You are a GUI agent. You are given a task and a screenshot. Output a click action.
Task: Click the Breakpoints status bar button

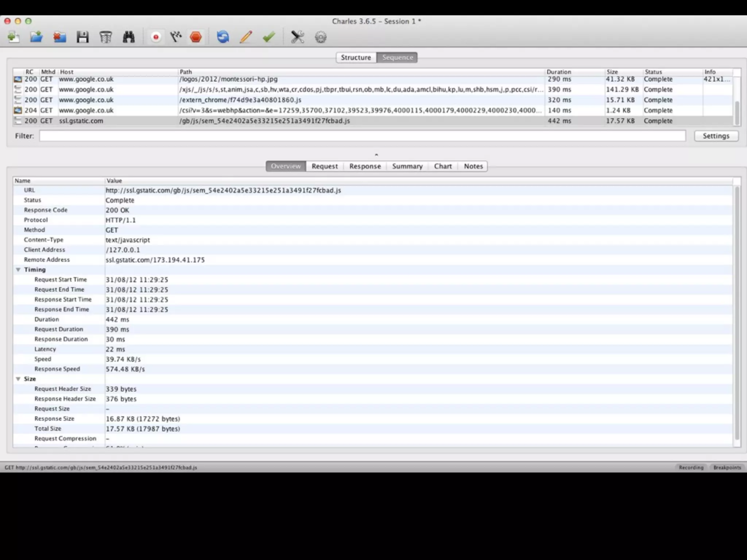pyautogui.click(x=727, y=467)
